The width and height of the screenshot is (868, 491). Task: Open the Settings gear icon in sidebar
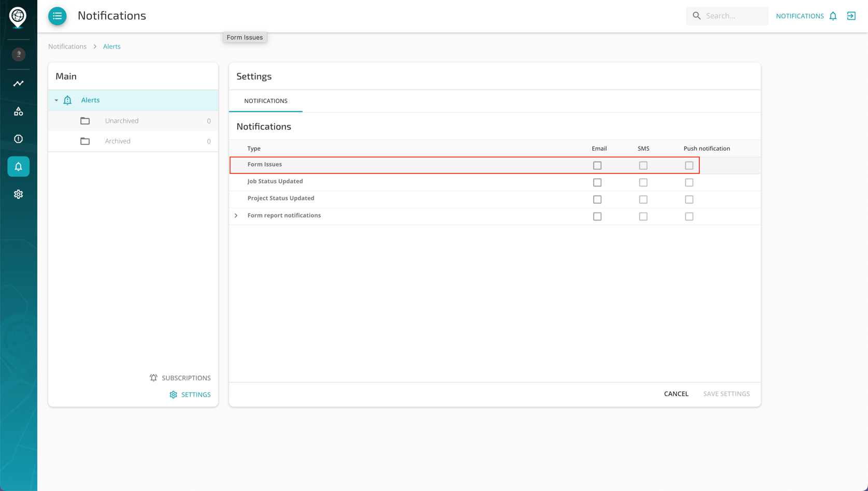tap(18, 194)
